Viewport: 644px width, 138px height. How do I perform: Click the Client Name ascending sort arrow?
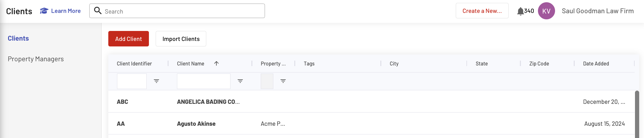tap(216, 64)
